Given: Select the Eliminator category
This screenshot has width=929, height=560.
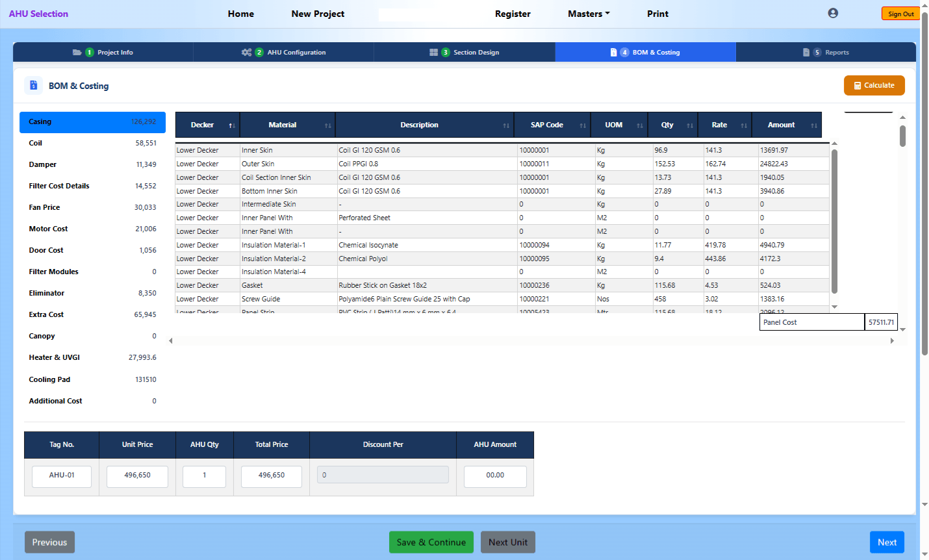Looking at the screenshot, I should pos(92,294).
